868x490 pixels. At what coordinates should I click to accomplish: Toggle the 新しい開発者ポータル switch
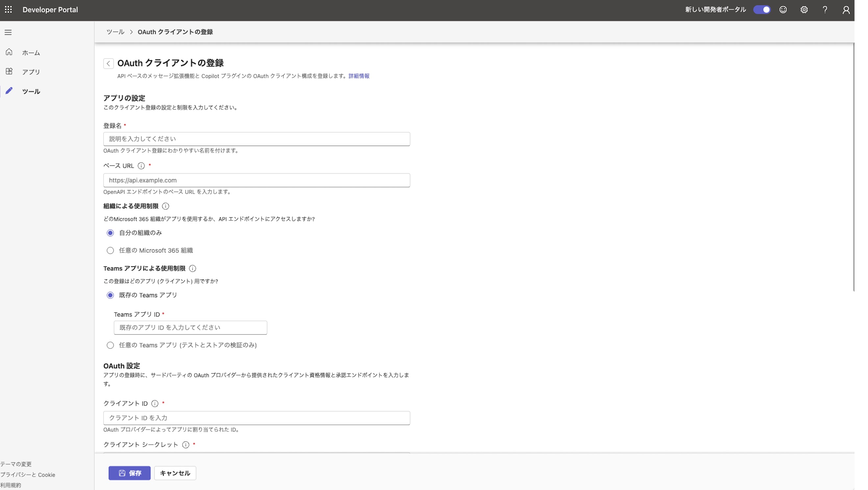762,10
